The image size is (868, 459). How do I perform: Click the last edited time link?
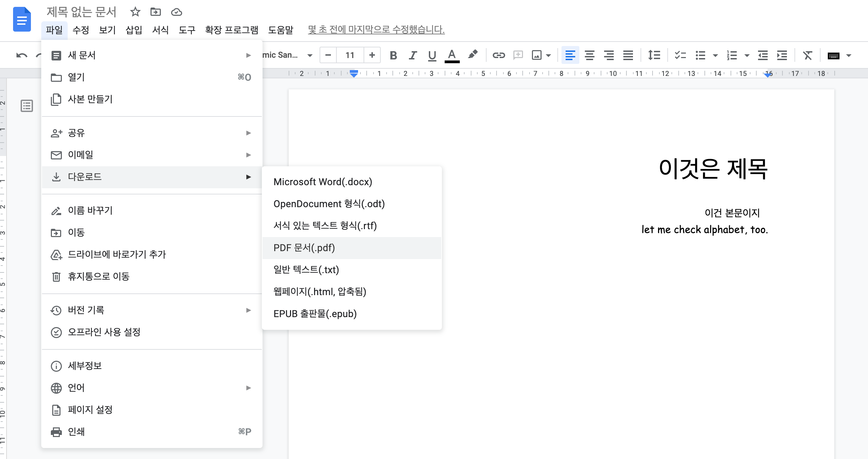click(x=376, y=30)
